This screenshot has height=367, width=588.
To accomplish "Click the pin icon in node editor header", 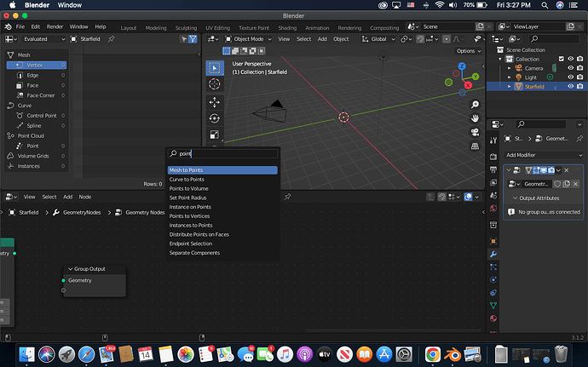I will [288, 197].
